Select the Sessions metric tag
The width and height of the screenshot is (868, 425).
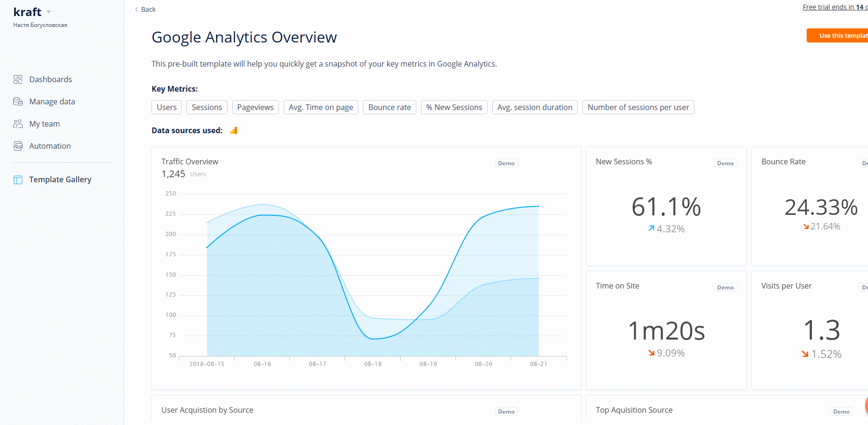(x=207, y=107)
